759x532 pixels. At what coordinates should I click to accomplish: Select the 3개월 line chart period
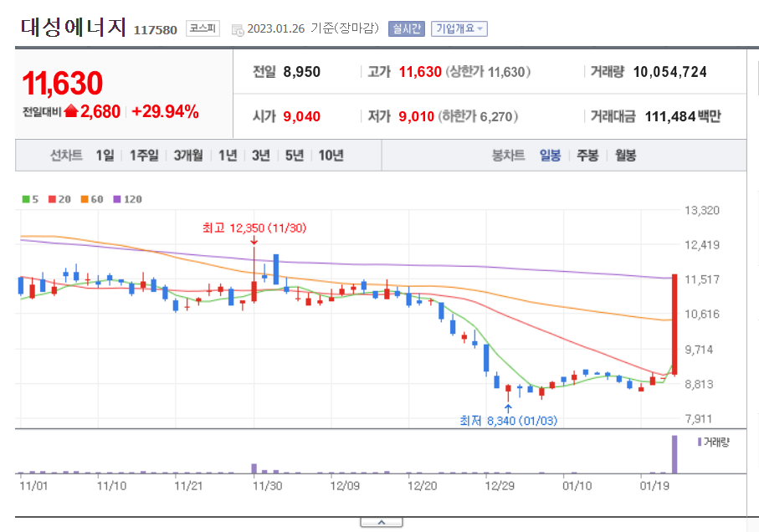click(x=188, y=156)
